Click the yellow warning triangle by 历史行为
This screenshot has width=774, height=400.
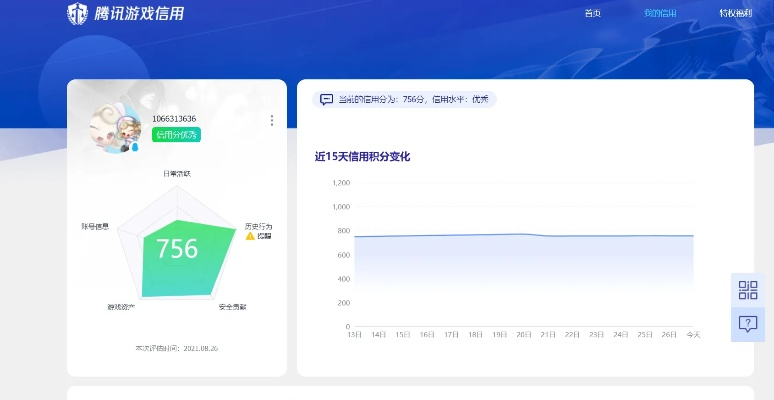(x=250, y=236)
